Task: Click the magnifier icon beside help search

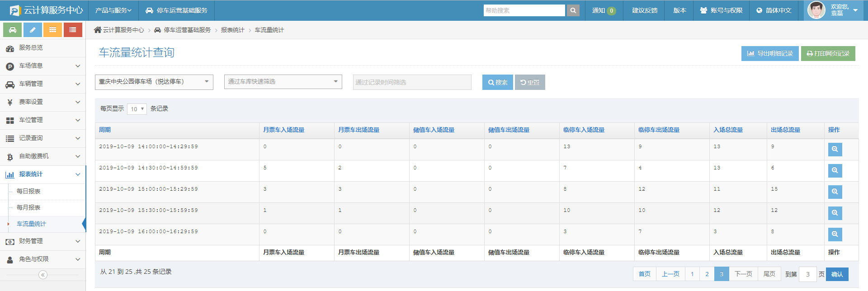Action: (x=573, y=10)
